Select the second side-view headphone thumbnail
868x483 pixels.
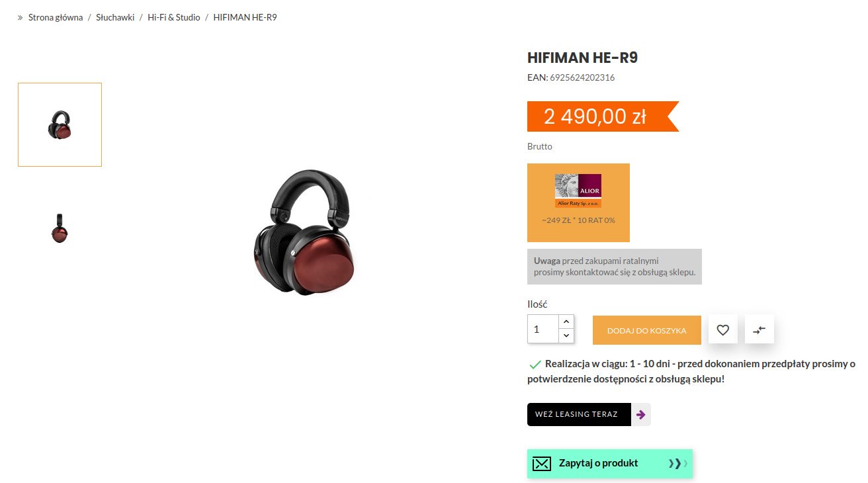(x=60, y=228)
